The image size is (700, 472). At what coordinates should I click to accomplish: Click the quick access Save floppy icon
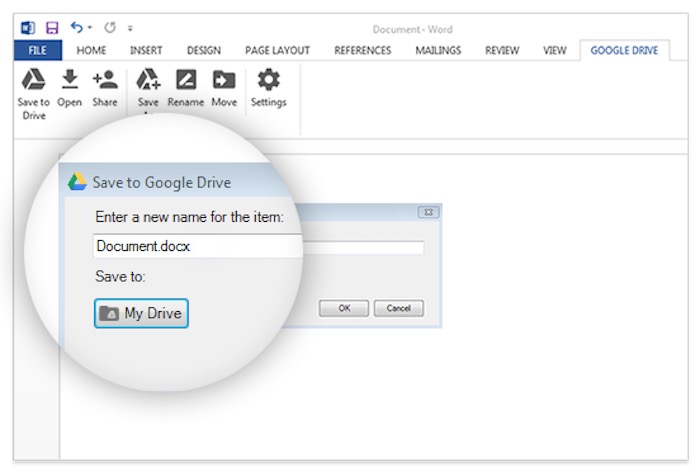52,28
